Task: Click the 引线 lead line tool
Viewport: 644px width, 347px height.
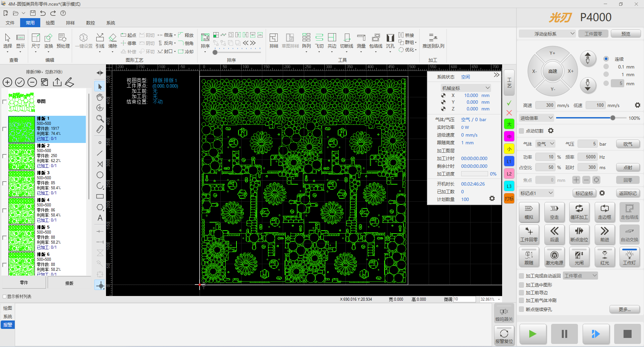Action: [100, 41]
